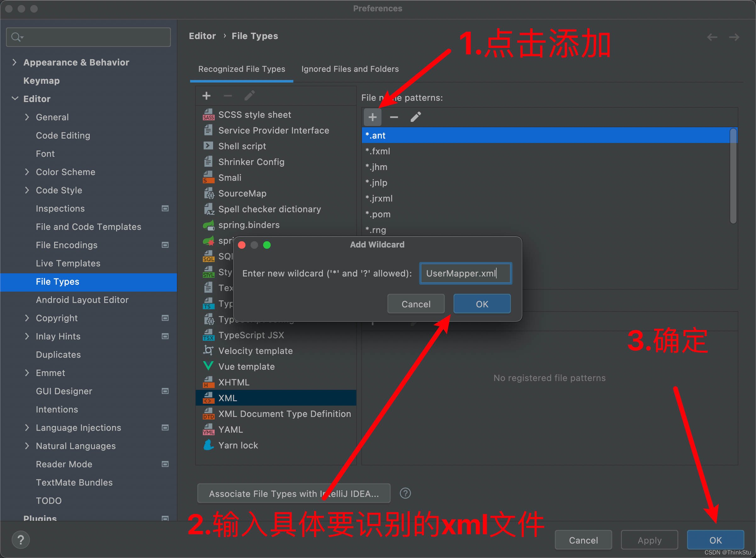Viewport: 756px width, 558px height.
Task: Select the Vue template file type
Action: [246, 367]
